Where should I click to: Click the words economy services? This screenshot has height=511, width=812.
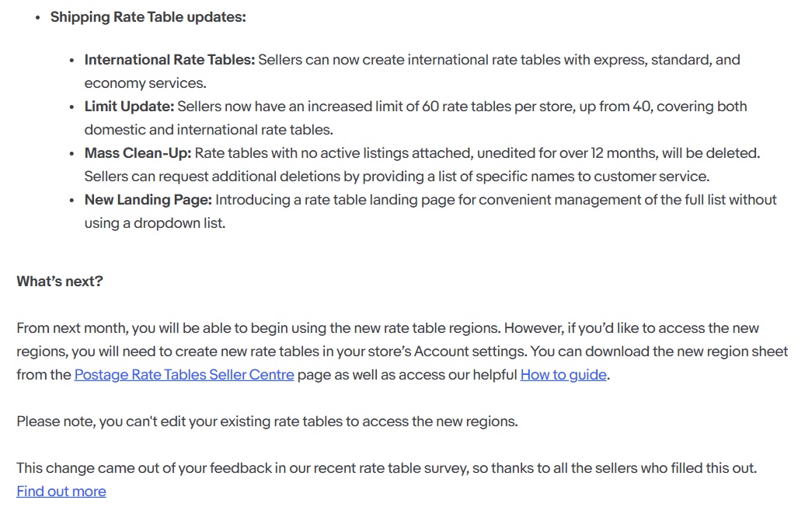tap(145, 83)
